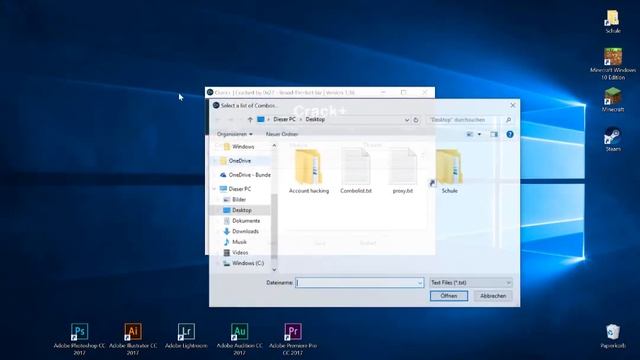Open the Text Files (*.txt) filter dropdown

(x=471, y=282)
